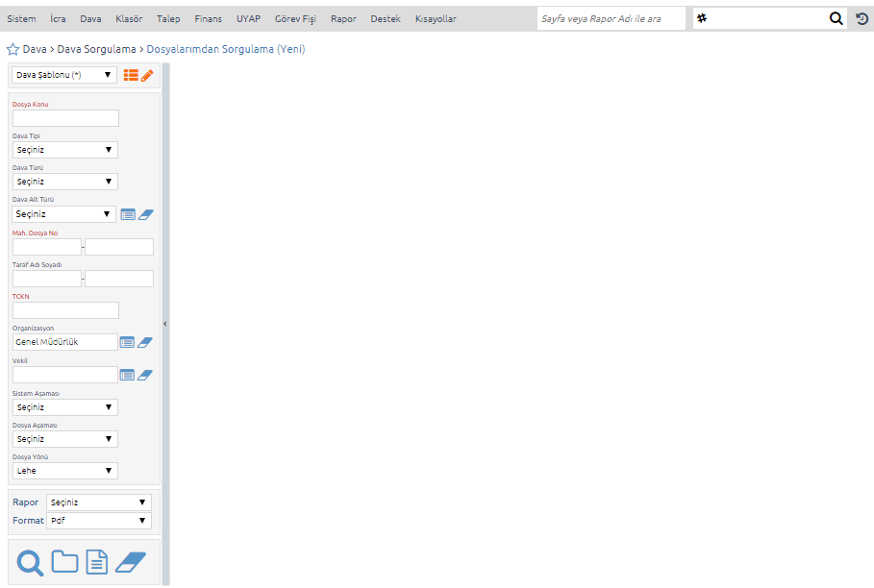Focus the first Mah. Dosya No field
Image resolution: width=874 pixels, height=588 pixels.
[47, 247]
